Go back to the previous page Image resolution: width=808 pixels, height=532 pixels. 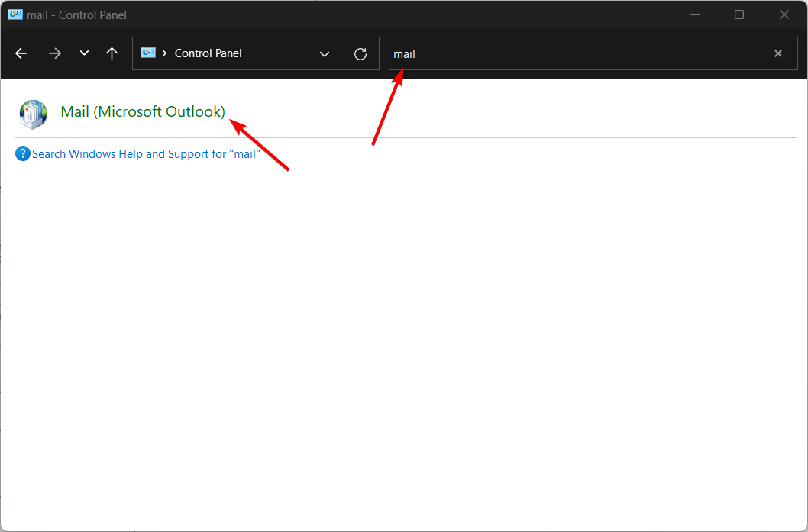click(x=21, y=53)
